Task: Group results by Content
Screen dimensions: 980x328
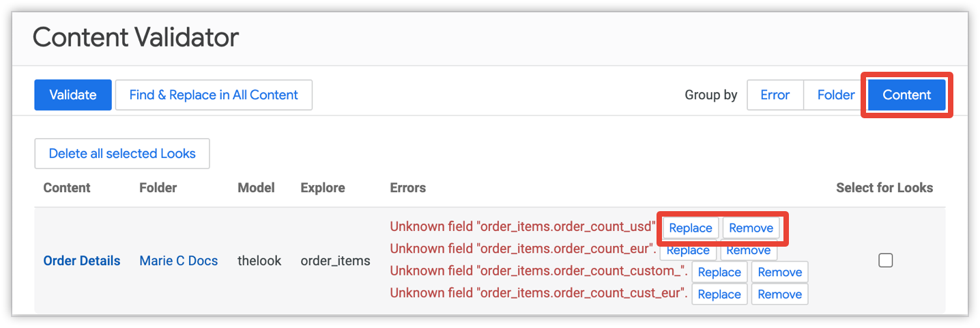Action: point(906,95)
